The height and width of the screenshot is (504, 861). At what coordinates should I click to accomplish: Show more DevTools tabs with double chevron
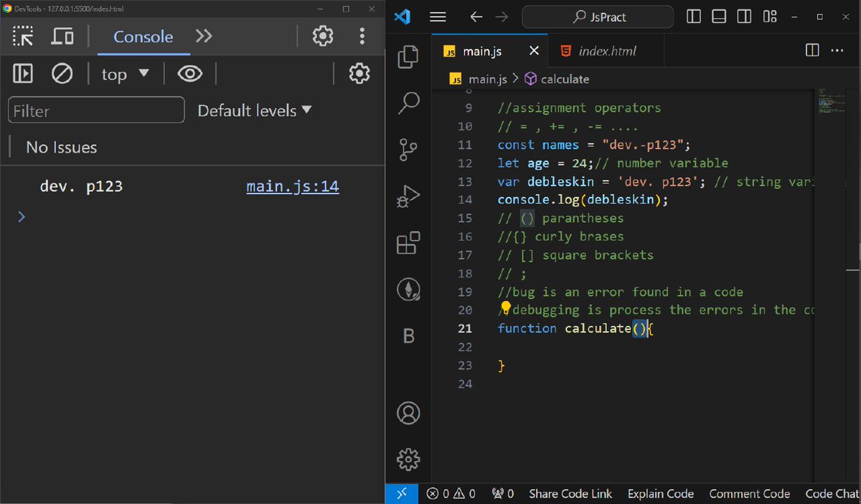pos(204,36)
